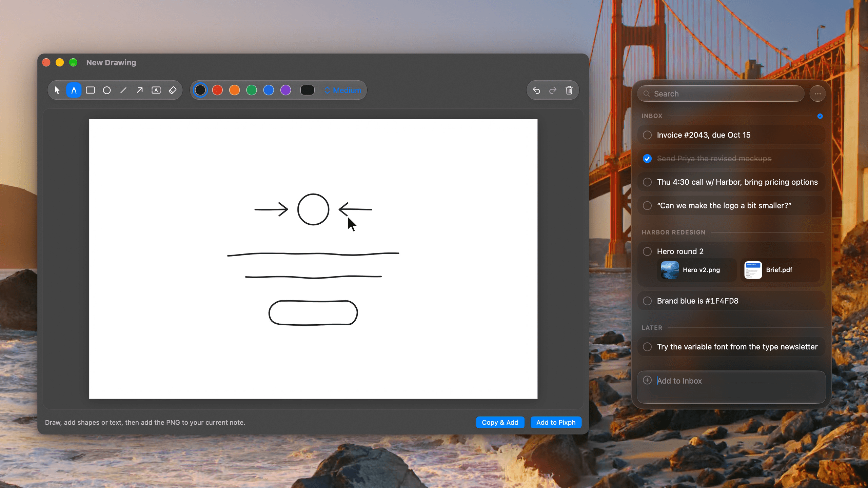868x488 pixels.
Task: Choose the rectangle shape tool
Action: pos(90,90)
